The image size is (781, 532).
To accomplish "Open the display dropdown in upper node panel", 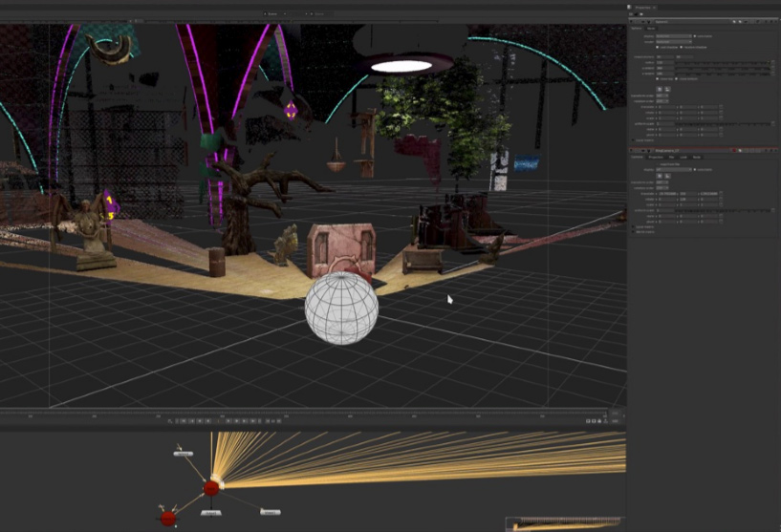I will click(674, 35).
